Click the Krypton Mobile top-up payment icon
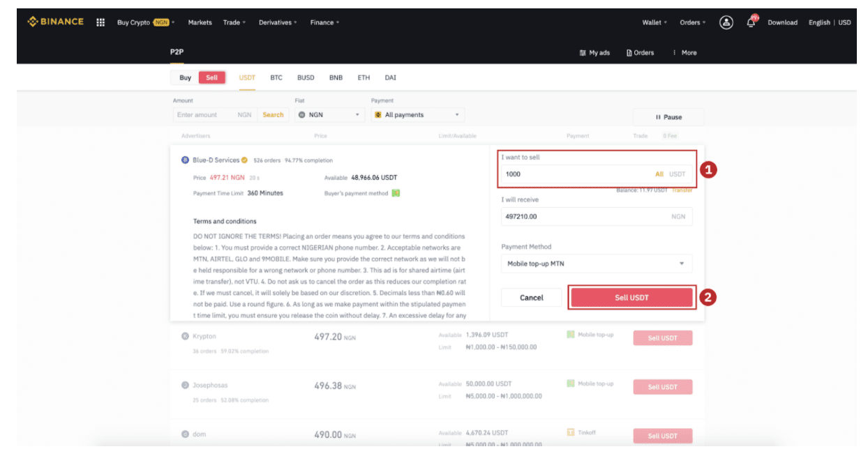This screenshot has width=868, height=456. coord(571,335)
